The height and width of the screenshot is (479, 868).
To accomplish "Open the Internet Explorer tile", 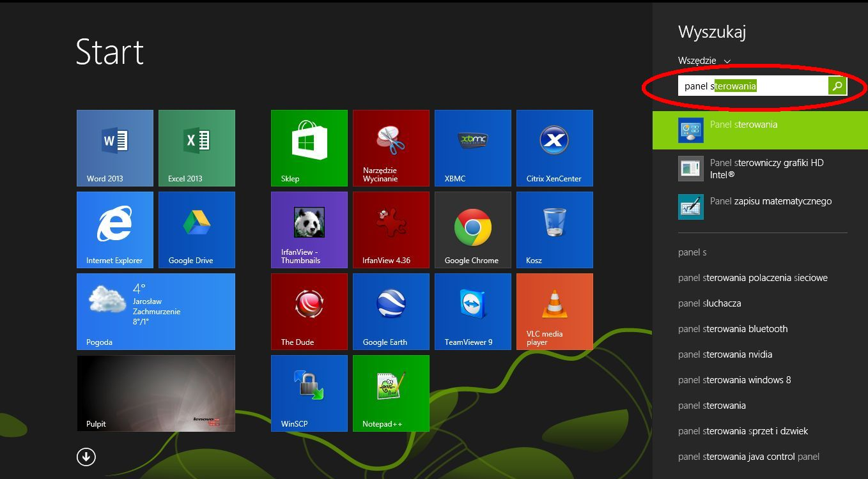I will tap(115, 230).
